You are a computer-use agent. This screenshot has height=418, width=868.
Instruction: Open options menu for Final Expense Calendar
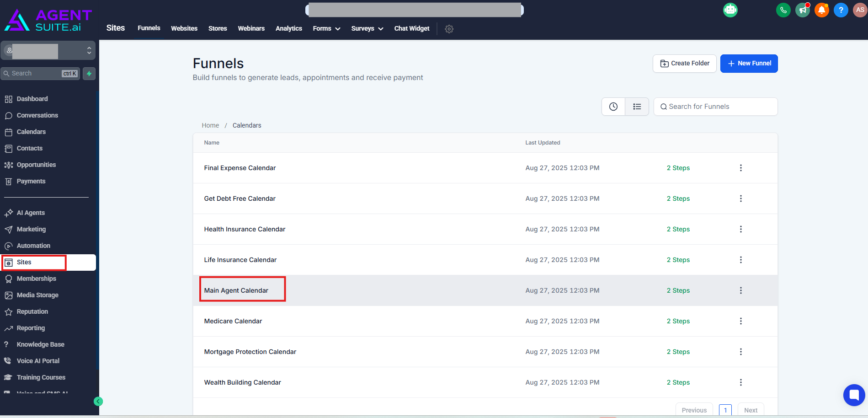pos(741,168)
